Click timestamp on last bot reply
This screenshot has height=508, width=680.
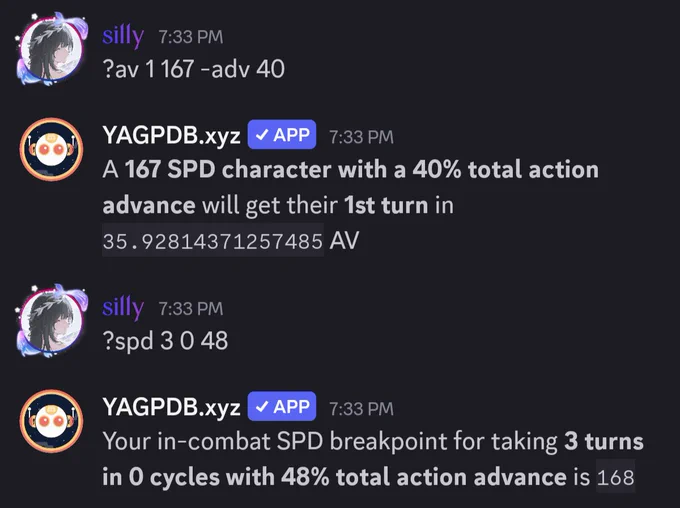pyautogui.click(x=361, y=409)
